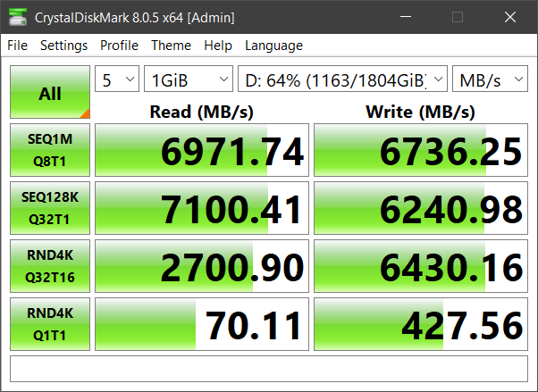Open the Help menu
The width and height of the screenshot is (538, 392).
click(218, 46)
